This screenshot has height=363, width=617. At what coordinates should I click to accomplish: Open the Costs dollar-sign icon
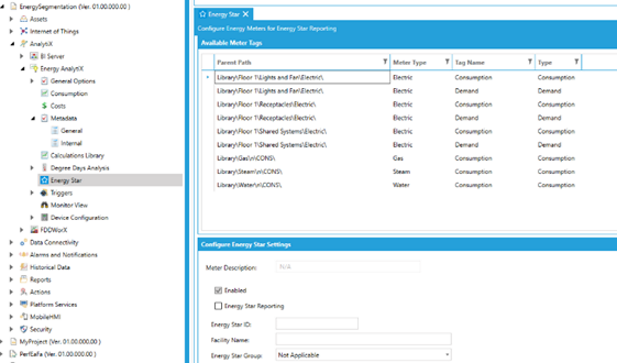[x=44, y=106]
